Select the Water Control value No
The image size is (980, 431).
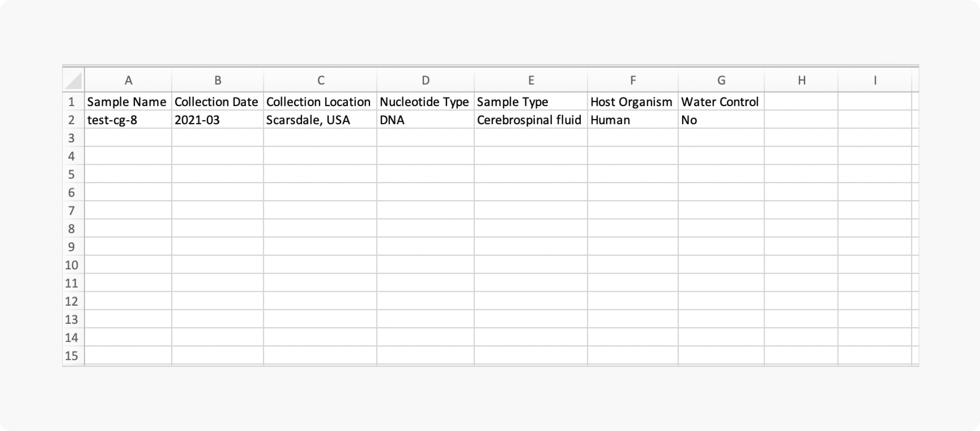721,120
